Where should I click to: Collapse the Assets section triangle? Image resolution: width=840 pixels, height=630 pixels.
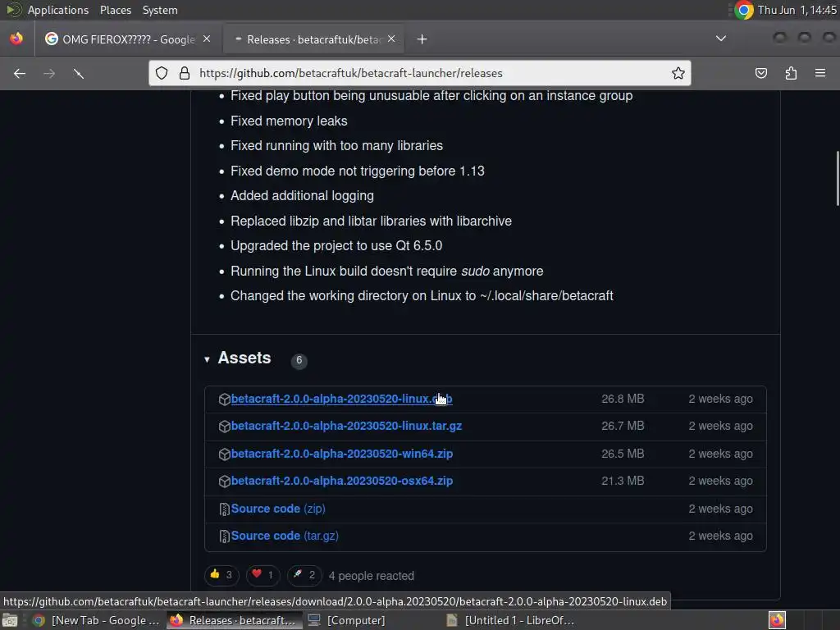[x=207, y=359]
